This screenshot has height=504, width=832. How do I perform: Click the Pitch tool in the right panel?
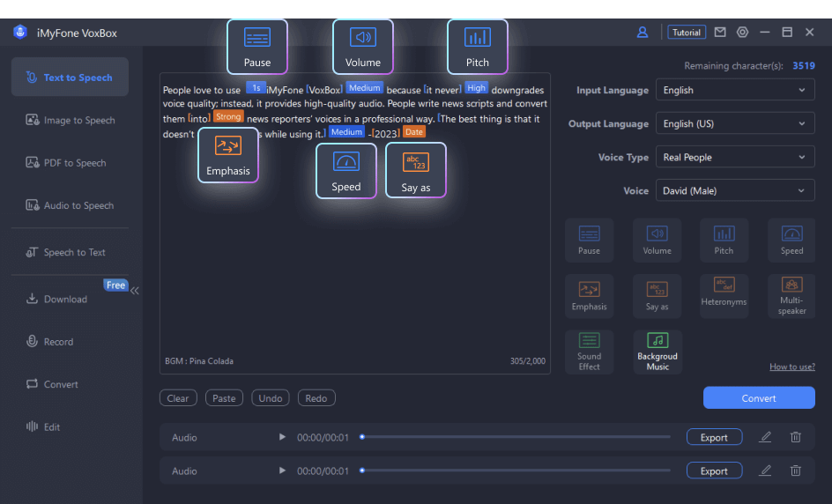(x=724, y=240)
